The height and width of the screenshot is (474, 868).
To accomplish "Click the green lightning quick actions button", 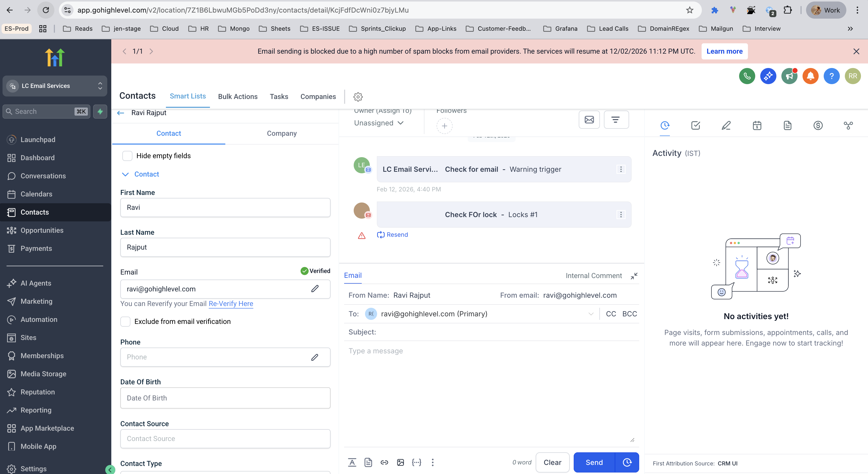I will pos(100,112).
